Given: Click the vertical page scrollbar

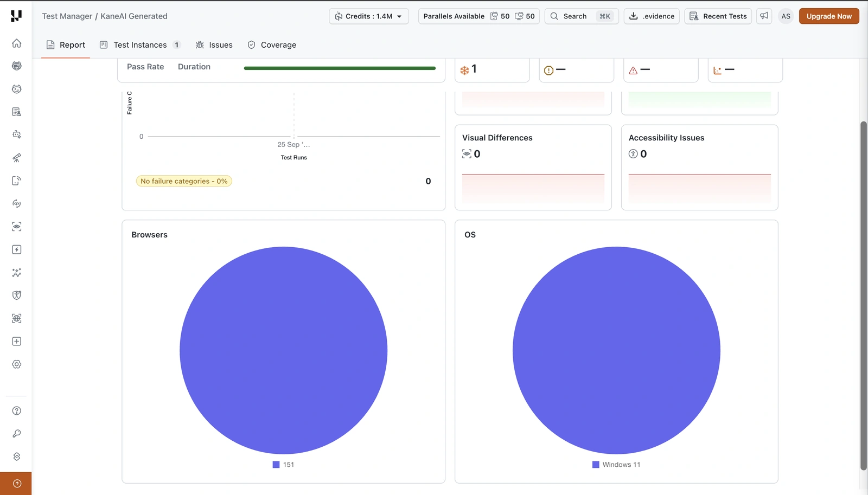Looking at the screenshot, I should tap(864, 295).
